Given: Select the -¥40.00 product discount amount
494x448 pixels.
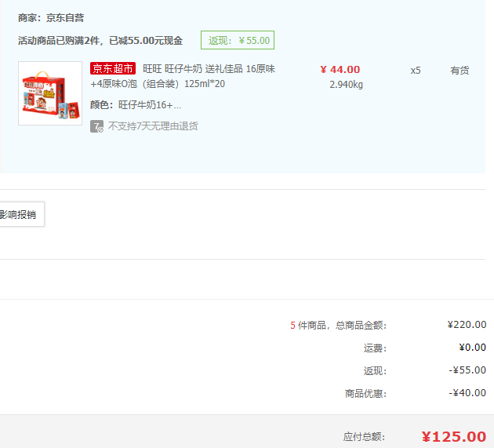Looking at the screenshot, I should (x=467, y=393).
